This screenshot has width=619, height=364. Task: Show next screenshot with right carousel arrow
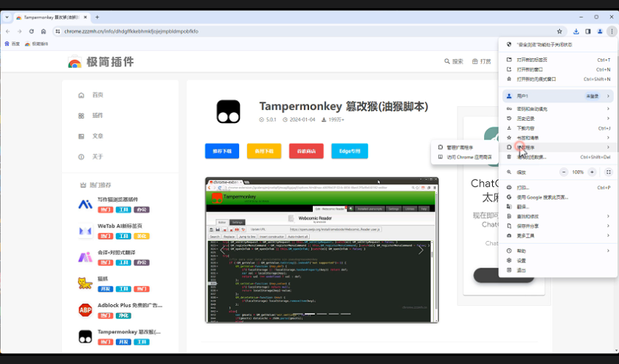click(x=421, y=251)
